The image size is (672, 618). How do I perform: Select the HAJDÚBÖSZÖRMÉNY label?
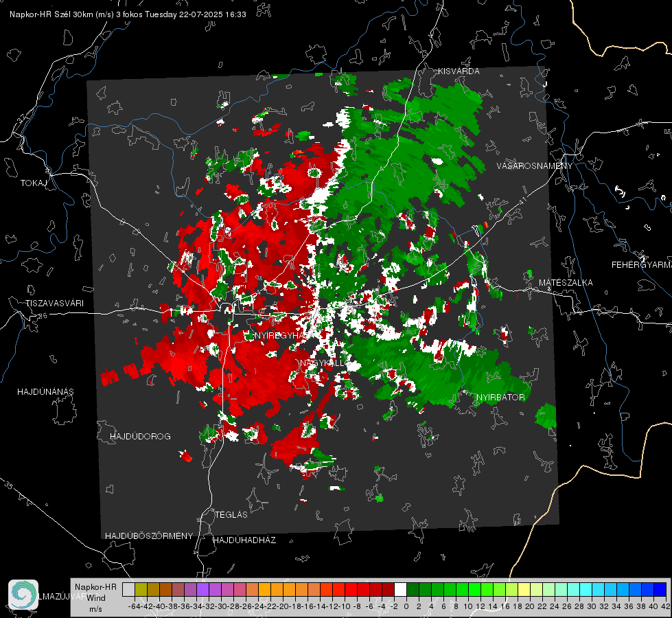pos(149,536)
